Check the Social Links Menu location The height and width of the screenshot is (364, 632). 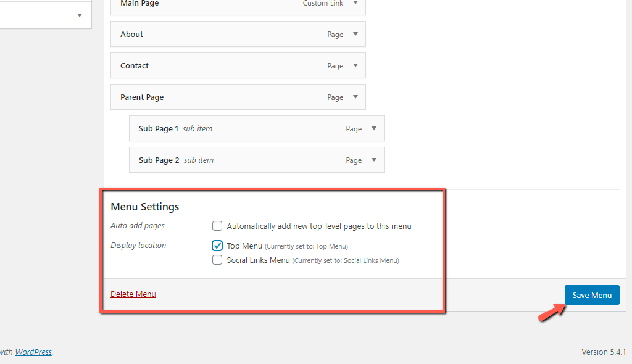coord(217,260)
